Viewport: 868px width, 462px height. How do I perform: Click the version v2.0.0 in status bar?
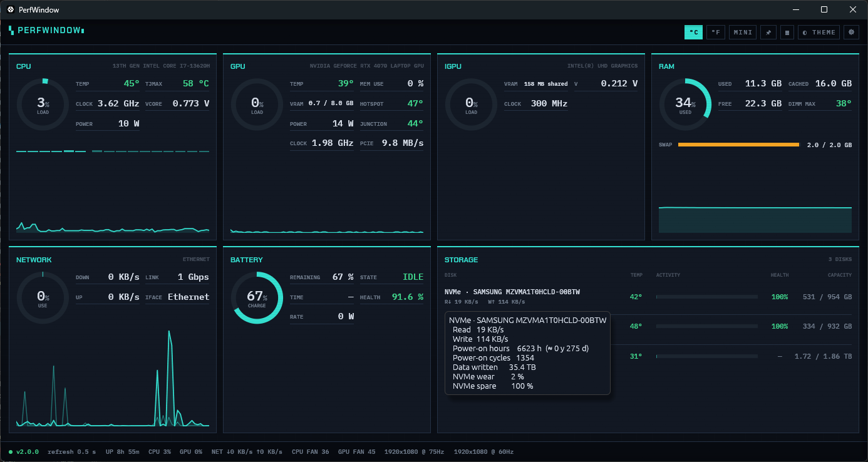27,452
